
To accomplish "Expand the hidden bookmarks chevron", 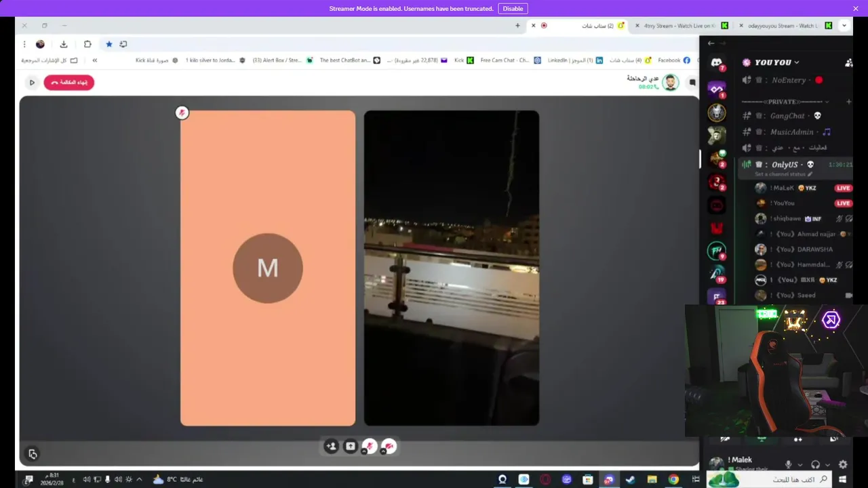I will tap(95, 60).
